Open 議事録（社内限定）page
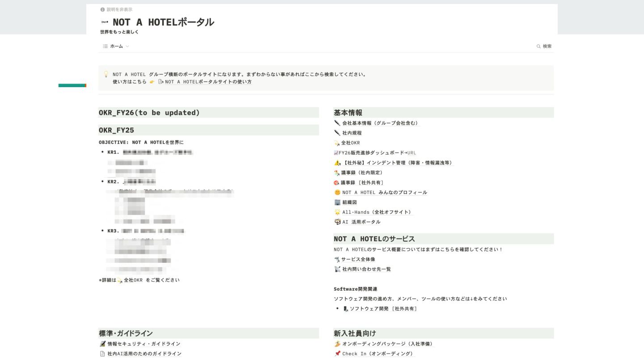Screen dimensions: 644x362 point(361,173)
